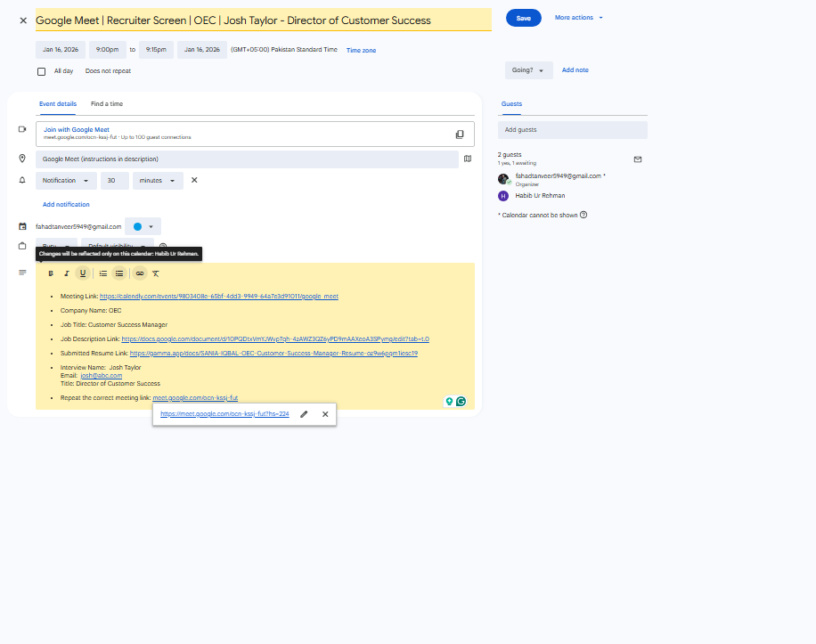Copy the Google Meet conference info
This screenshot has height=644, width=816.
coord(460,135)
